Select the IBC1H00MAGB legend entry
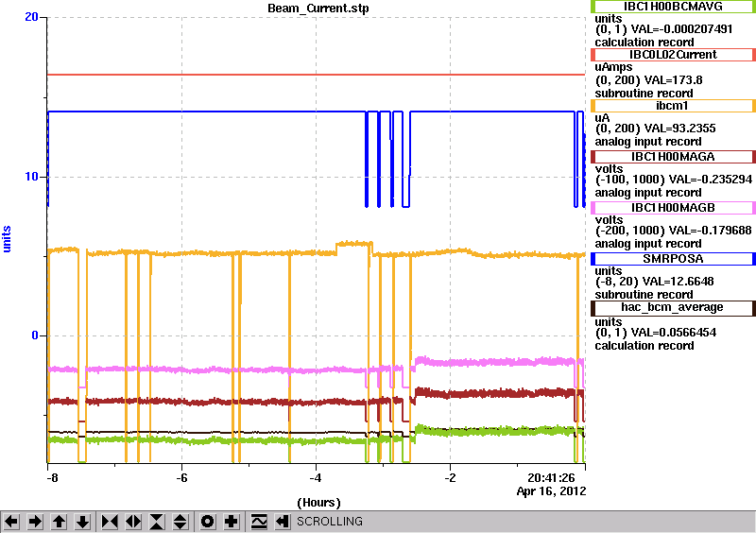Screen dimensions: 756x533 point(673,208)
